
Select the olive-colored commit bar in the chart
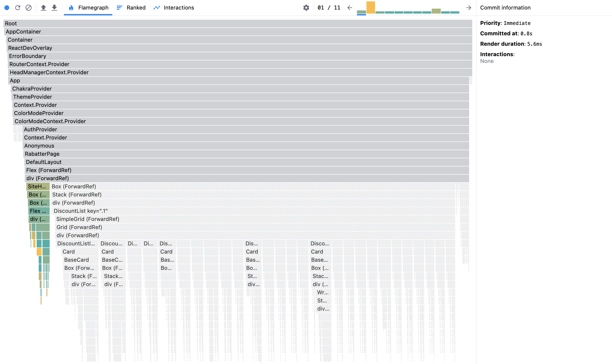coord(436,11)
